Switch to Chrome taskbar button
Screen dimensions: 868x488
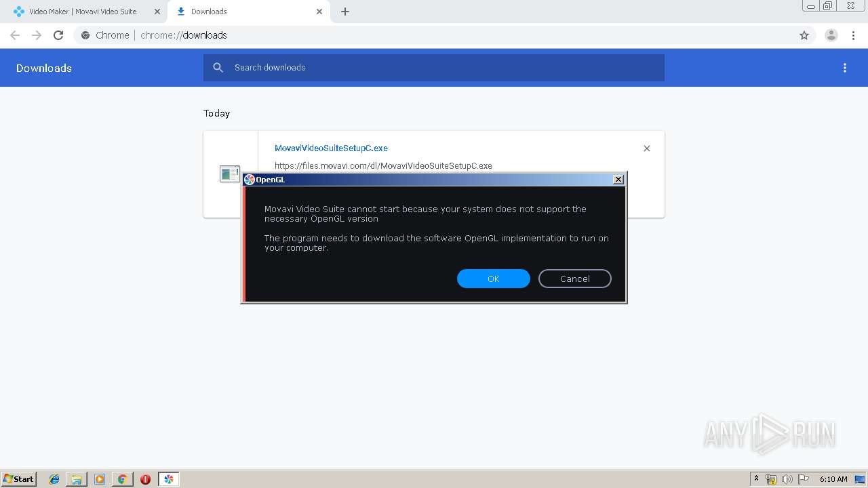coord(123,479)
